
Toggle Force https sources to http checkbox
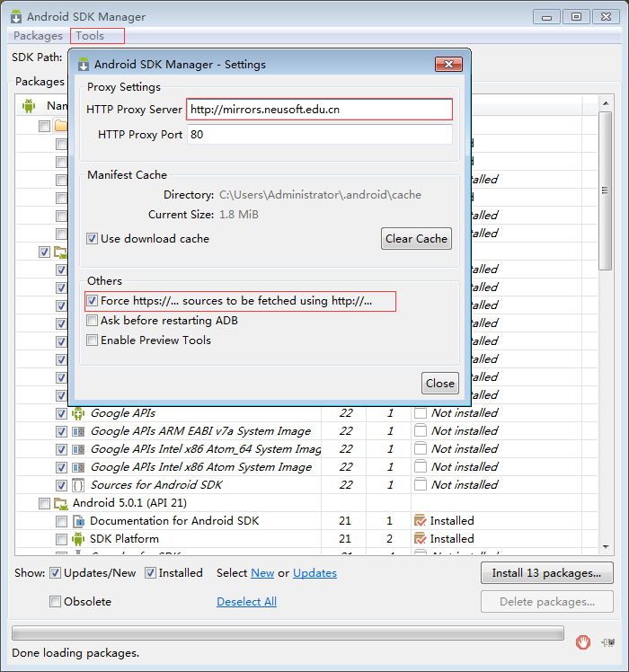tap(92, 301)
